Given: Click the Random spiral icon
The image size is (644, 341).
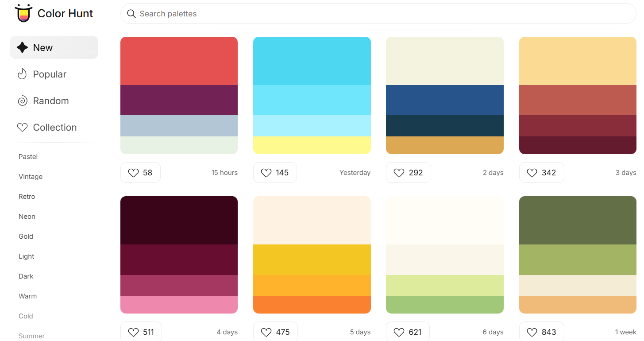Looking at the screenshot, I should [22, 101].
